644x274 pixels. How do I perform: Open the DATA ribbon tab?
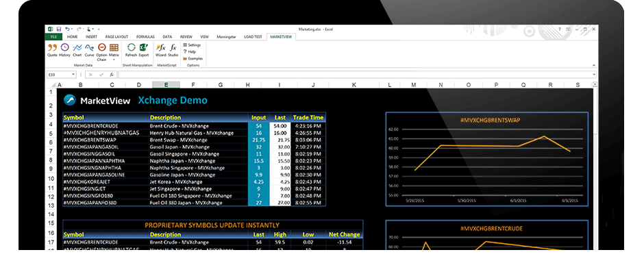[x=167, y=36]
